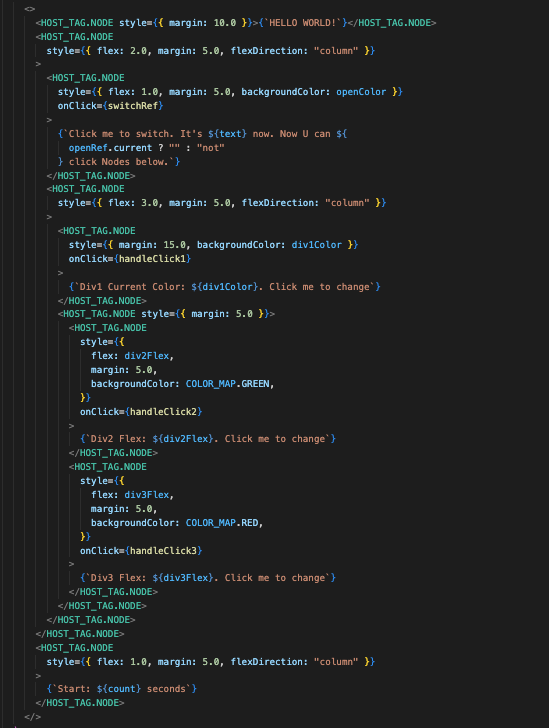
Task: Click the `HELLO WORLD!` template string
Action: (x=302, y=23)
